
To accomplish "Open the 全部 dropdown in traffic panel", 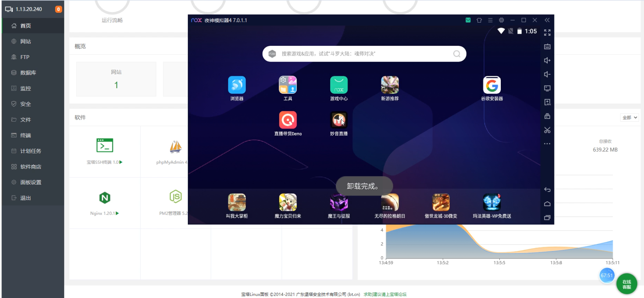I will (630, 117).
